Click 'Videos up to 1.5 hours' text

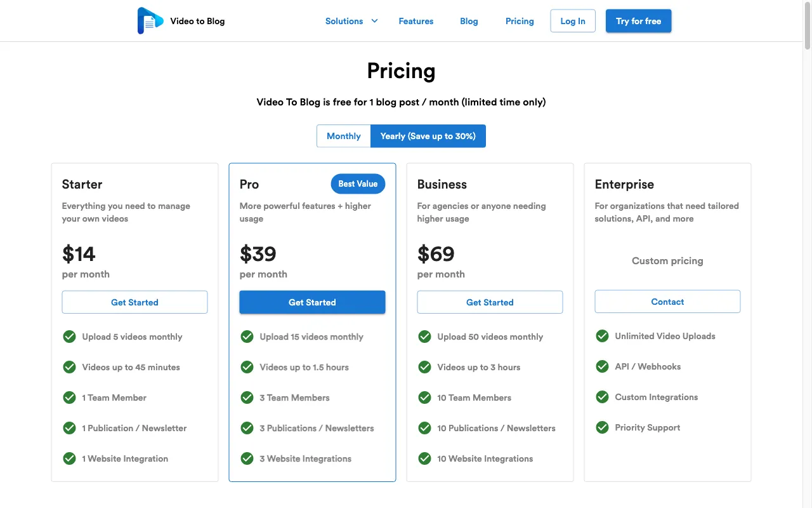(x=304, y=367)
